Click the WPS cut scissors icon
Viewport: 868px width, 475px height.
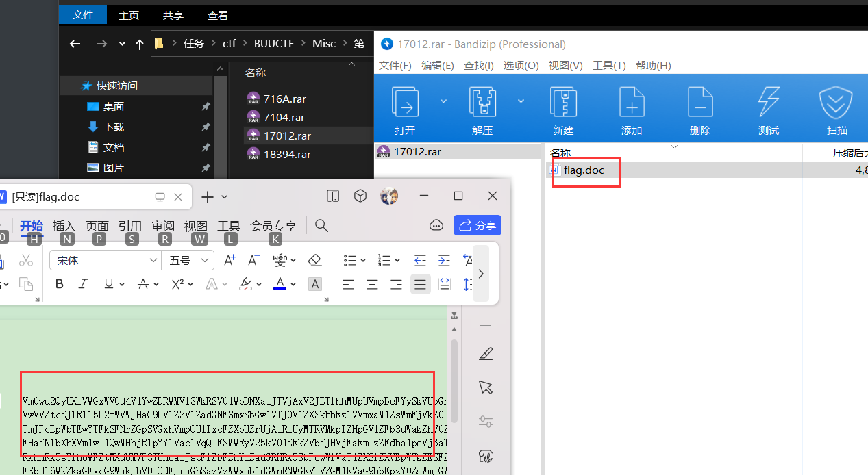click(26, 260)
